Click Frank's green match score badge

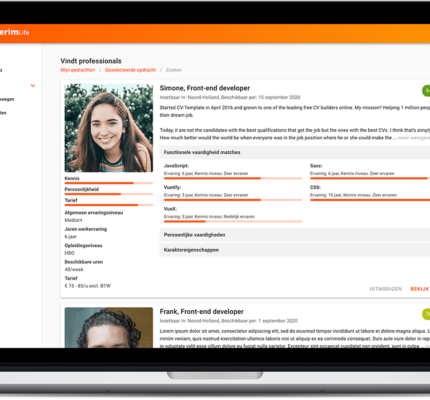point(426,314)
